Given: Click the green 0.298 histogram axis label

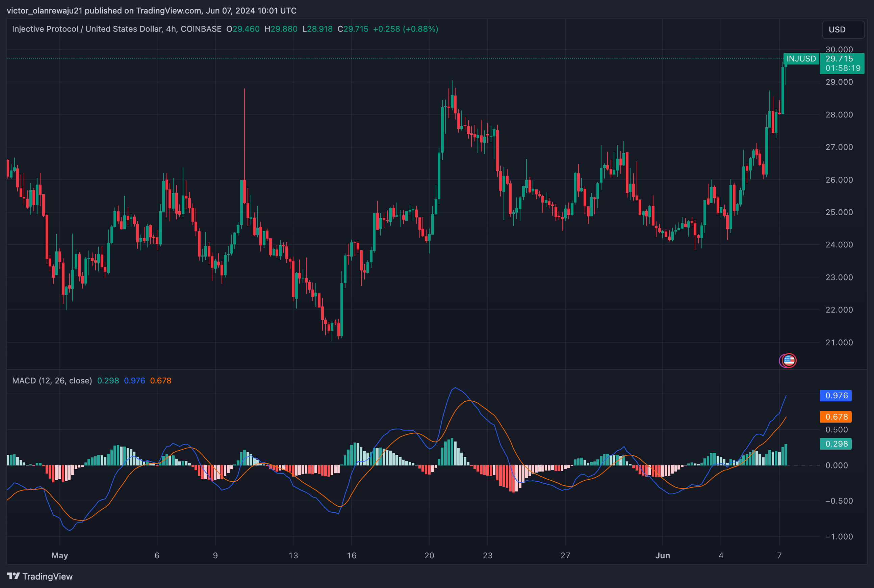Looking at the screenshot, I should 836,444.
